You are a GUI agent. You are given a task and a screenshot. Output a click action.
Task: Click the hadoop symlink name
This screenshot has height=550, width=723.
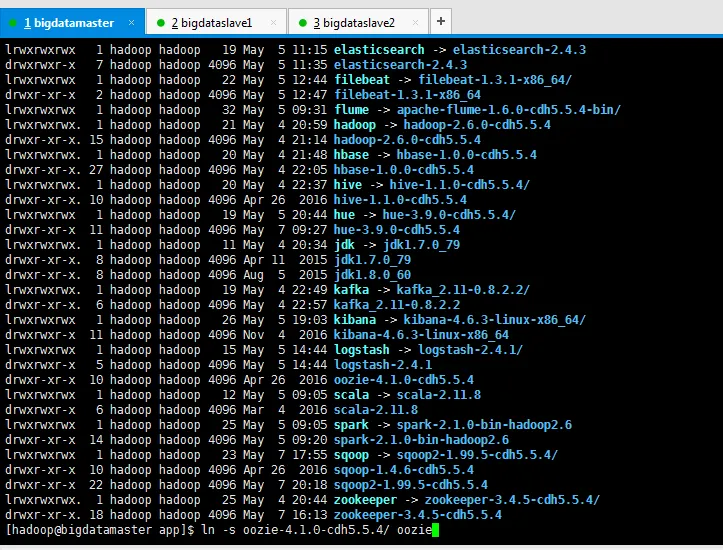355,125
